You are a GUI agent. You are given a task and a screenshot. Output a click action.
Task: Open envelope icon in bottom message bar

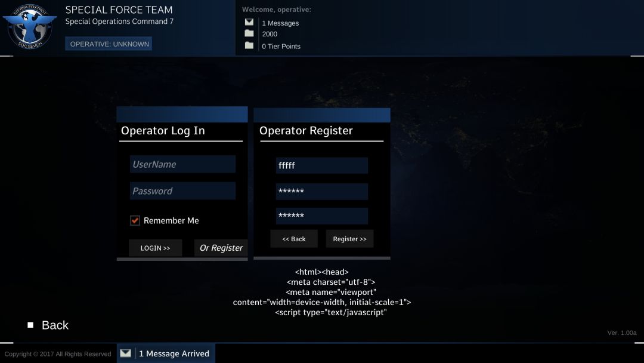click(x=126, y=353)
